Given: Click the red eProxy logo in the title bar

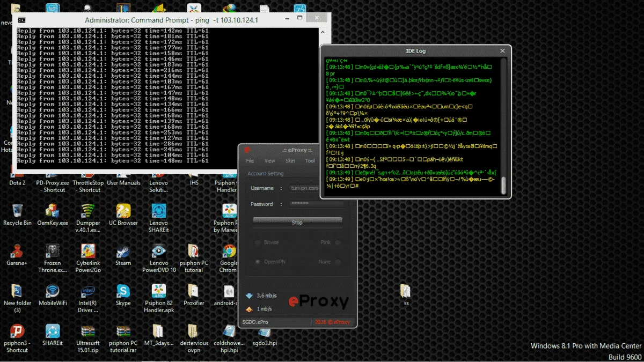Looking at the screenshot, I should (x=247, y=150).
